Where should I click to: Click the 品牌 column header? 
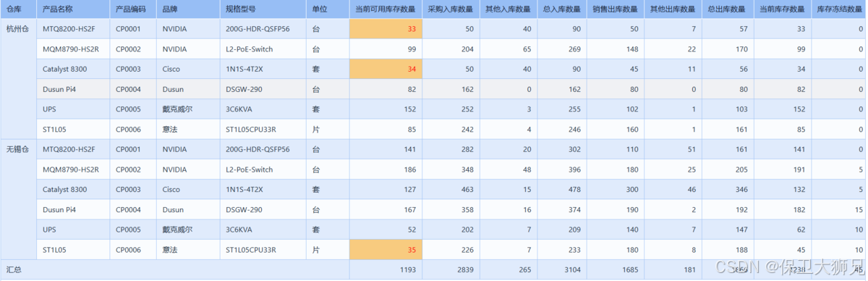[x=188, y=9]
